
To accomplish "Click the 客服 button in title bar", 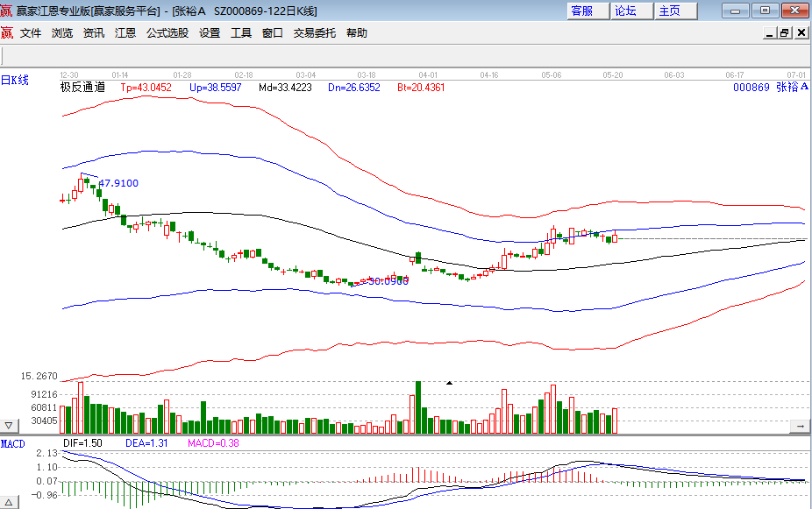I will point(582,11).
